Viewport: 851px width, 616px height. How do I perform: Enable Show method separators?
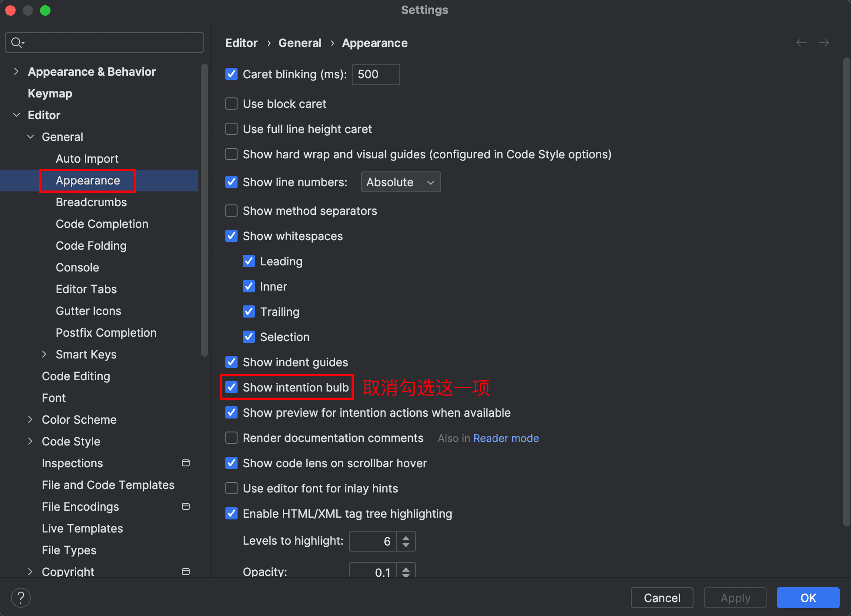(231, 211)
